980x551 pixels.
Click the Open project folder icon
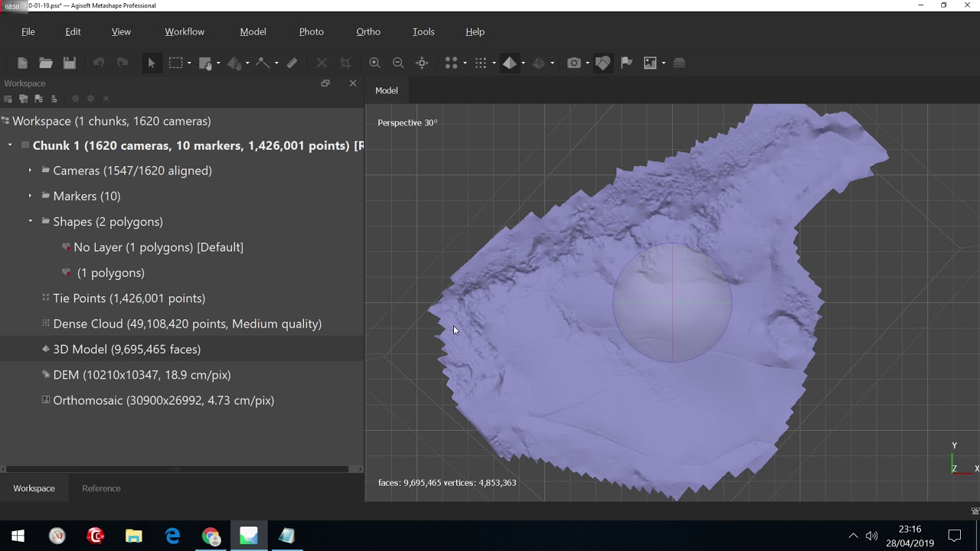click(46, 63)
